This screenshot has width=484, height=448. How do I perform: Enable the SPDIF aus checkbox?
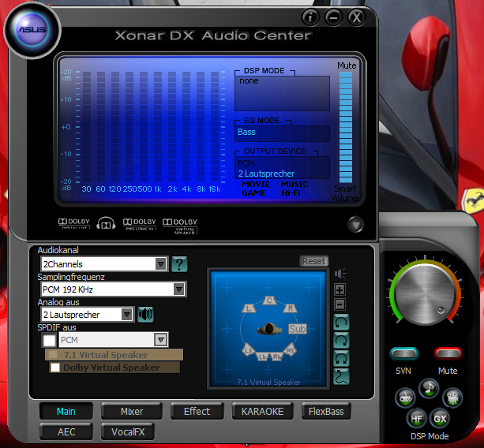pyautogui.click(x=50, y=340)
